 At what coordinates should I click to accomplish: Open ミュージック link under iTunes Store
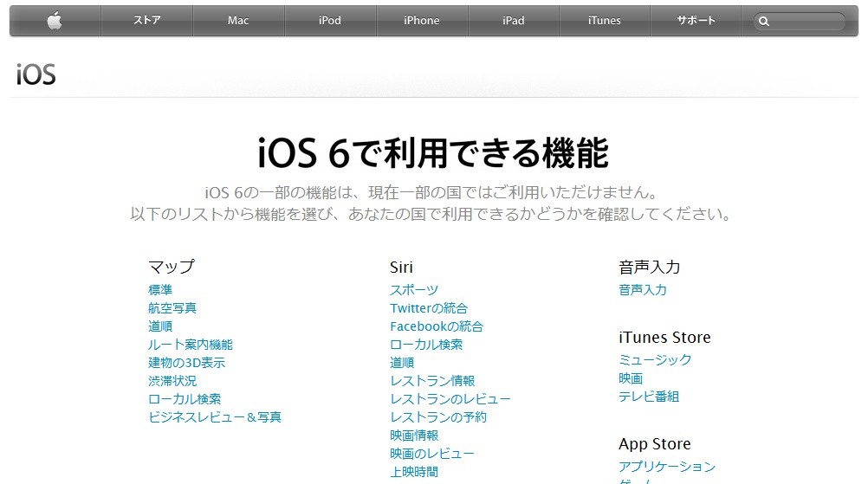tap(656, 360)
